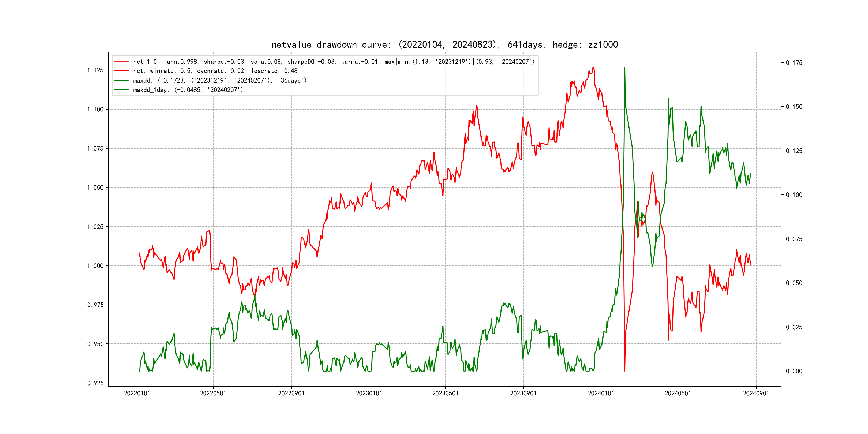Click the left y-axis tick 1.000
This screenshot has height=434, width=868.
click(95, 266)
